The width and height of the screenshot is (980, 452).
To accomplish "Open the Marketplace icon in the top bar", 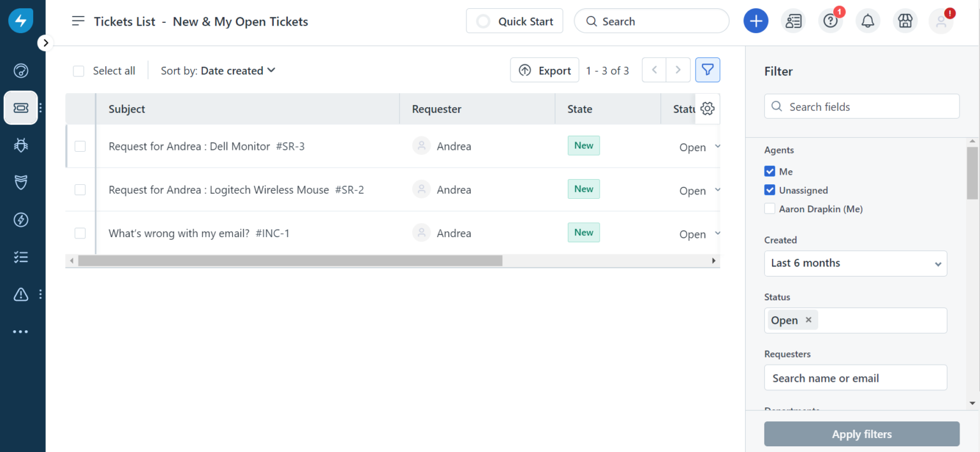I will point(905,20).
